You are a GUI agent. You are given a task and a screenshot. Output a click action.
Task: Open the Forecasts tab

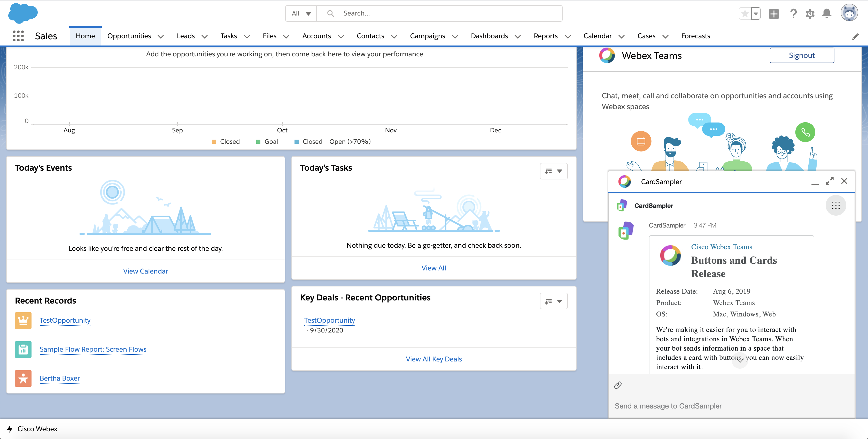pyautogui.click(x=695, y=36)
